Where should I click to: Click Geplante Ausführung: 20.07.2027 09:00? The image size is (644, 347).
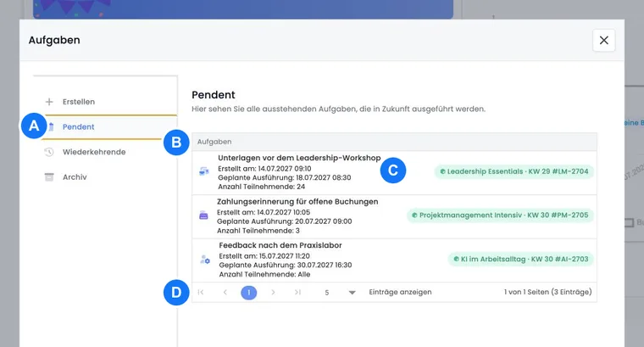pyautogui.click(x=284, y=221)
